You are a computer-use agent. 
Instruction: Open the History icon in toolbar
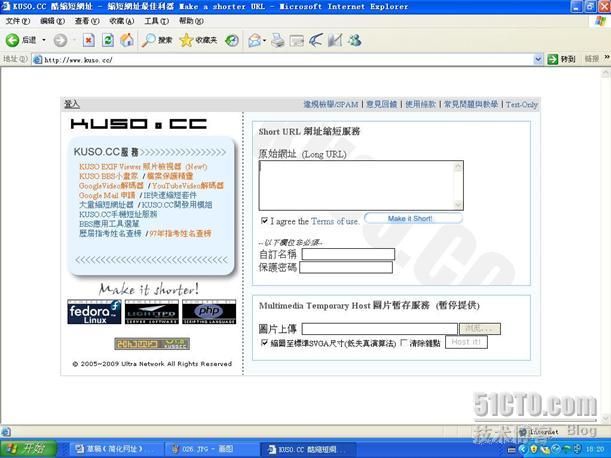[232, 40]
